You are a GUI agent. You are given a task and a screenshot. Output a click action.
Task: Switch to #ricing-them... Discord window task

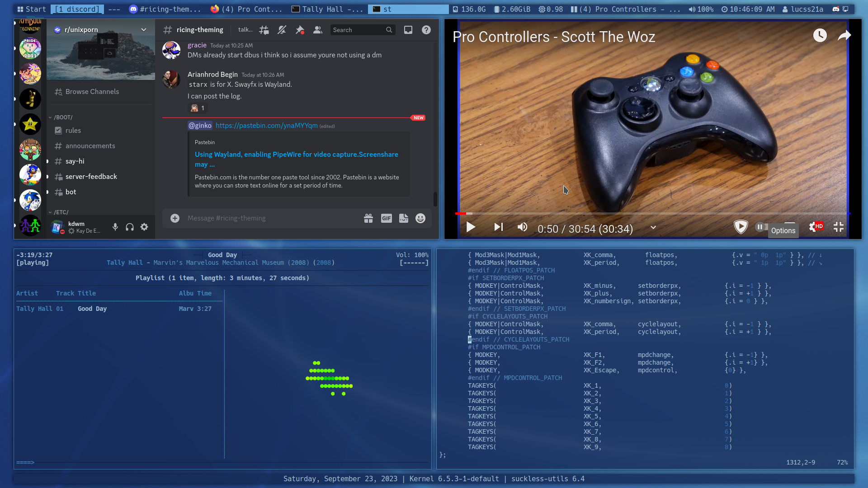[x=165, y=9]
